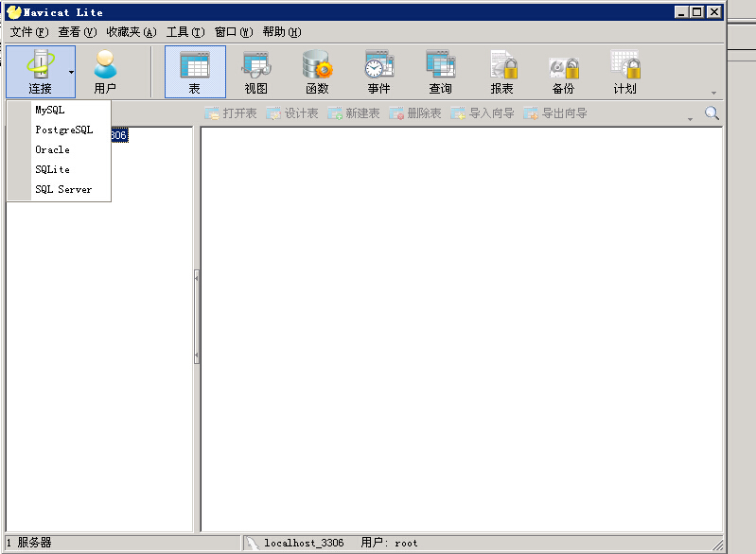
Task: Click the 导入向导 import wizard button
Action: pos(483,113)
